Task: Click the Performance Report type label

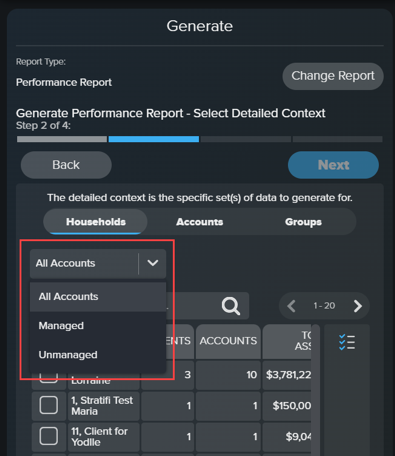Action: (64, 82)
